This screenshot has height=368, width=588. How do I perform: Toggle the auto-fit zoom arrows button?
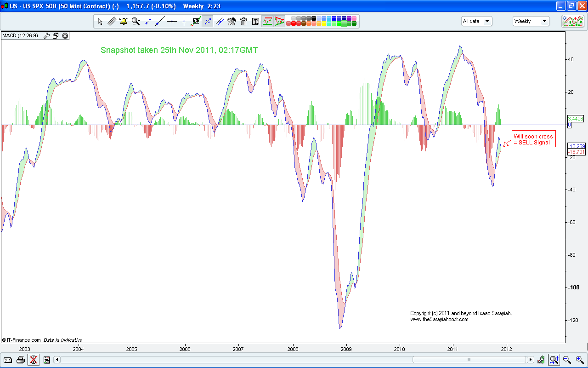point(554,360)
